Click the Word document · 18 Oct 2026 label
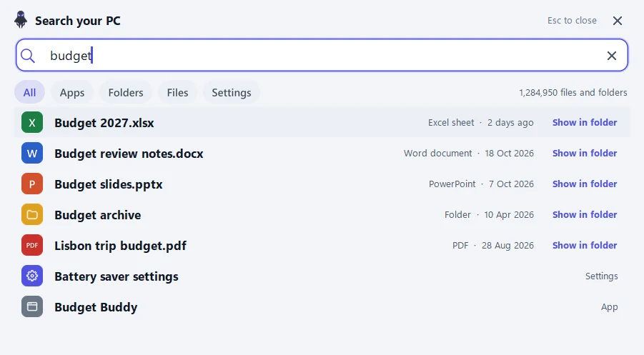 (469, 153)
